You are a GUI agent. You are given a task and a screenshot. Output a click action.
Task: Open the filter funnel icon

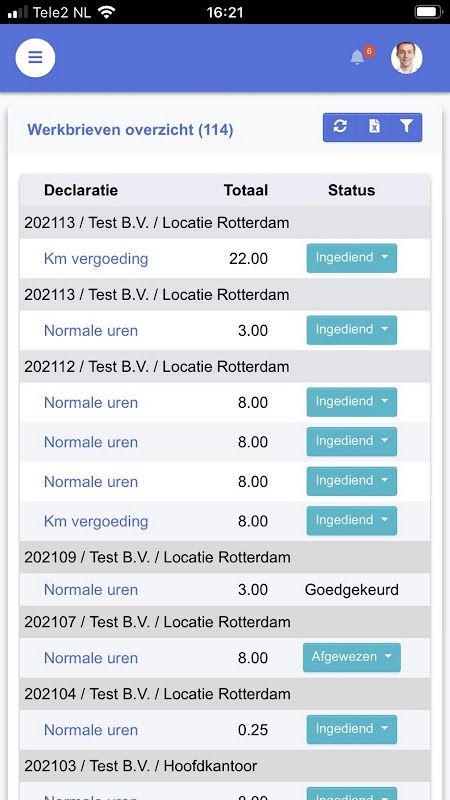tap(406, 127)
